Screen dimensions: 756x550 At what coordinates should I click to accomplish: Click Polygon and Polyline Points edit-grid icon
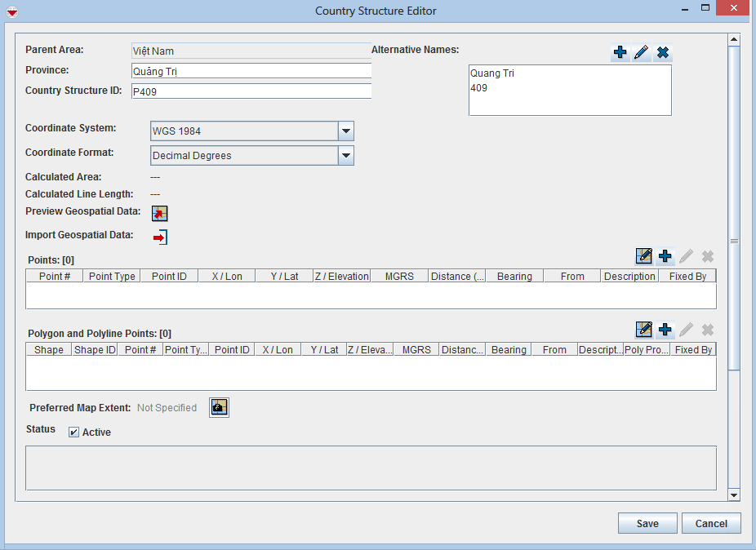tap(644, 330)
